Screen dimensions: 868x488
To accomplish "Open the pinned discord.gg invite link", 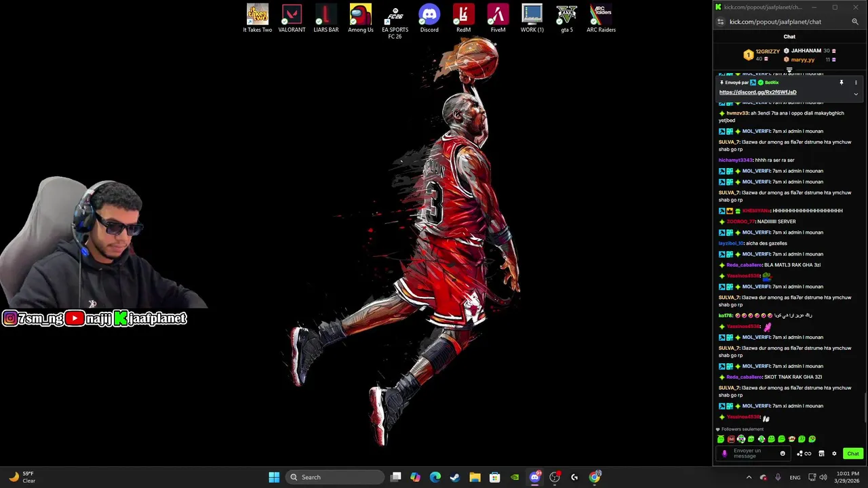I will [x=757, y=92].
